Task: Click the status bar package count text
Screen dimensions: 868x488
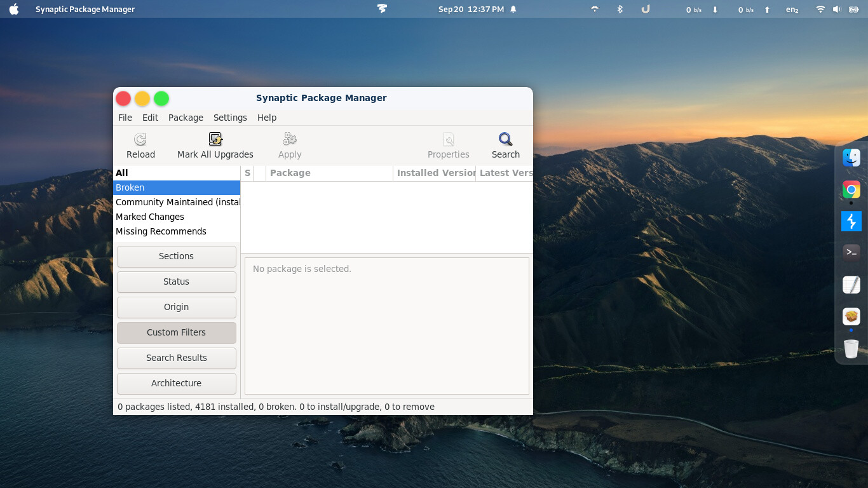Action: click(276, 407)
